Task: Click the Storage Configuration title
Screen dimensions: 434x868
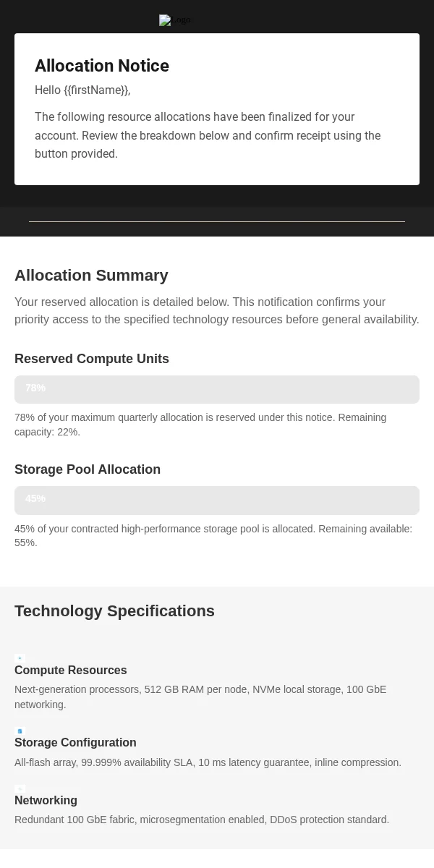Action: (75, 743)
